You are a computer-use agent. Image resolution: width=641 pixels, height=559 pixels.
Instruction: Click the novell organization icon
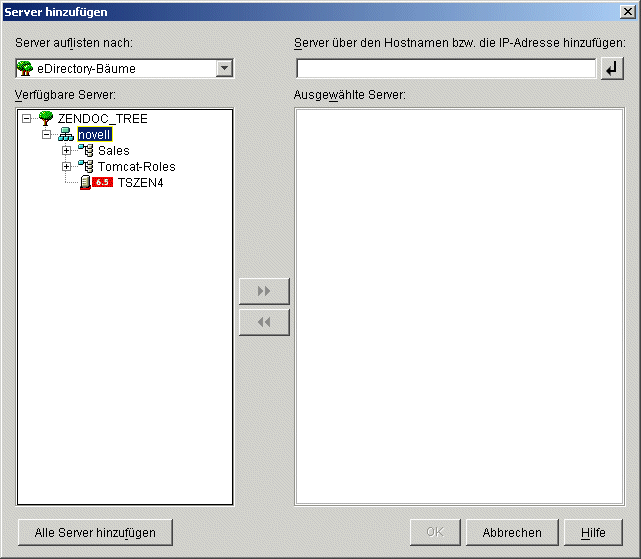(66, 134)
